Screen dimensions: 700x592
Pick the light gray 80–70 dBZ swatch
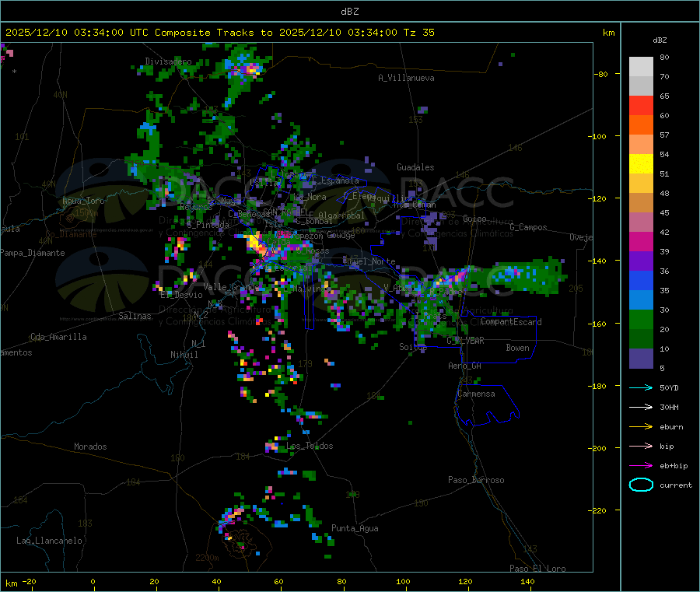[641, 67]
